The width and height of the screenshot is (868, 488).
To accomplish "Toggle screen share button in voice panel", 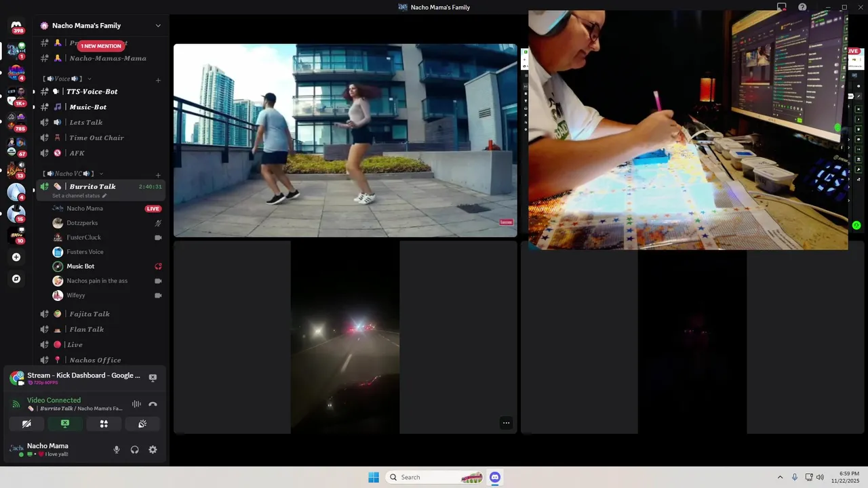I will pyautogui.click(x=65, y=424).
